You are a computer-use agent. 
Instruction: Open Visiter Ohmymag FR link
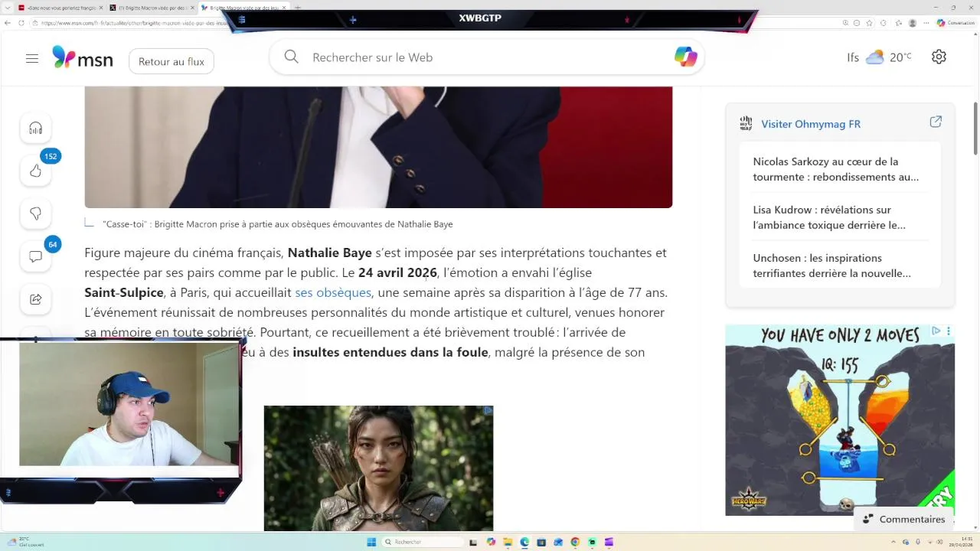point(811,123)
